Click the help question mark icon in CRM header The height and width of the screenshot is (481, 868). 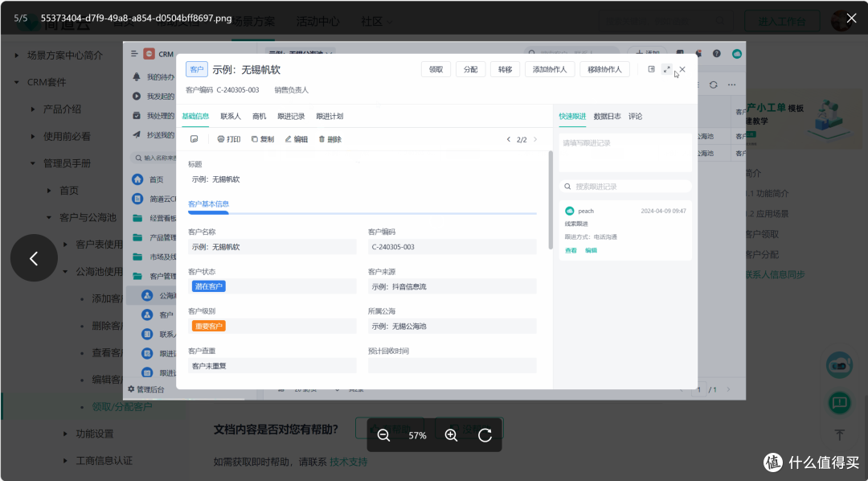coord(717,54)
